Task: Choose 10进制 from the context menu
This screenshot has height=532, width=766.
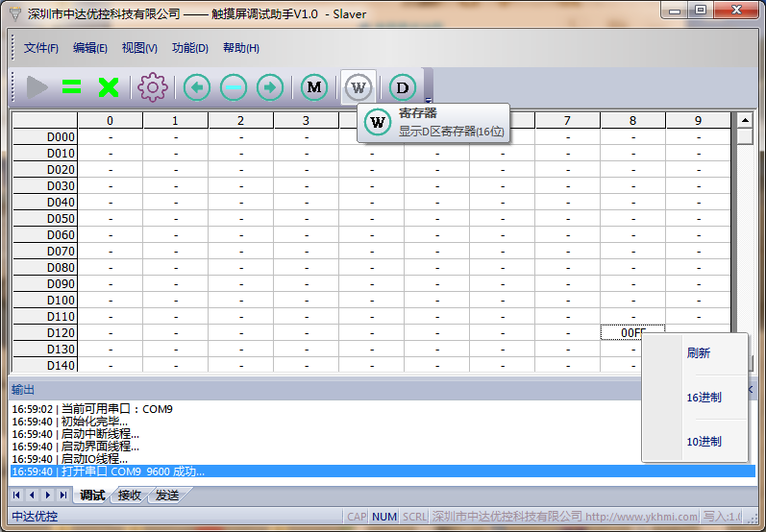Action: tap(704, 442)
